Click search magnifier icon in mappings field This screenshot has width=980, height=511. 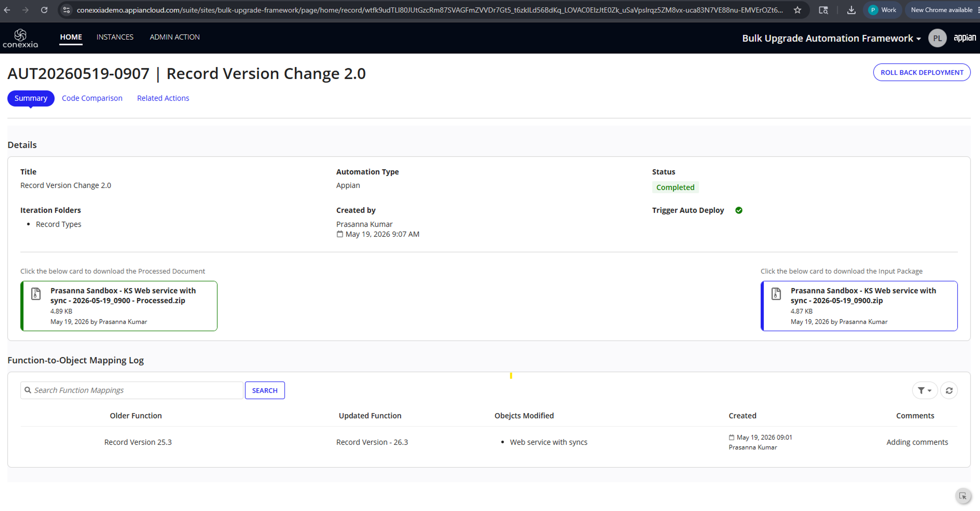tap(28, 390)
